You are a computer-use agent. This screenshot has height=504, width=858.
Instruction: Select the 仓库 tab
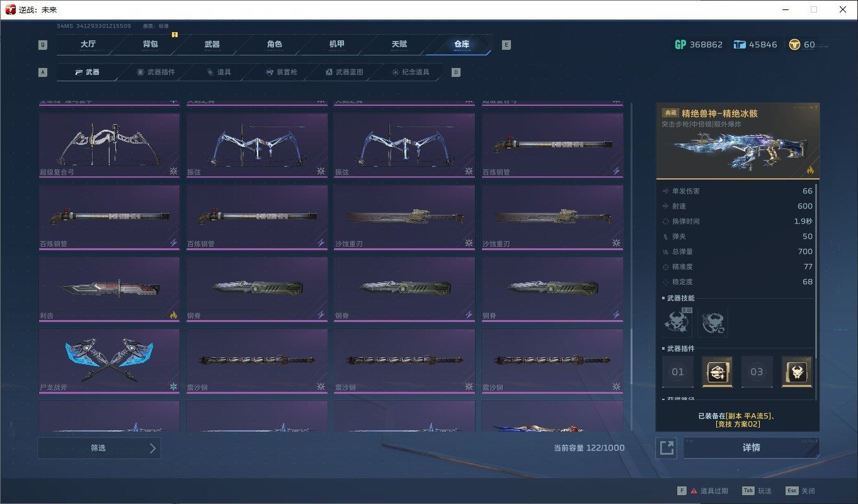pos(461,45)
